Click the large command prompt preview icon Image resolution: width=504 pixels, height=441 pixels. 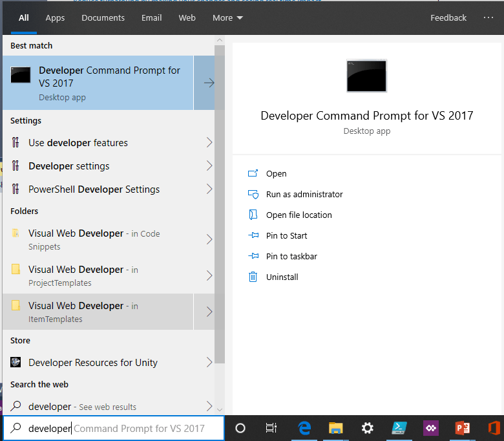tap(366, 76)
